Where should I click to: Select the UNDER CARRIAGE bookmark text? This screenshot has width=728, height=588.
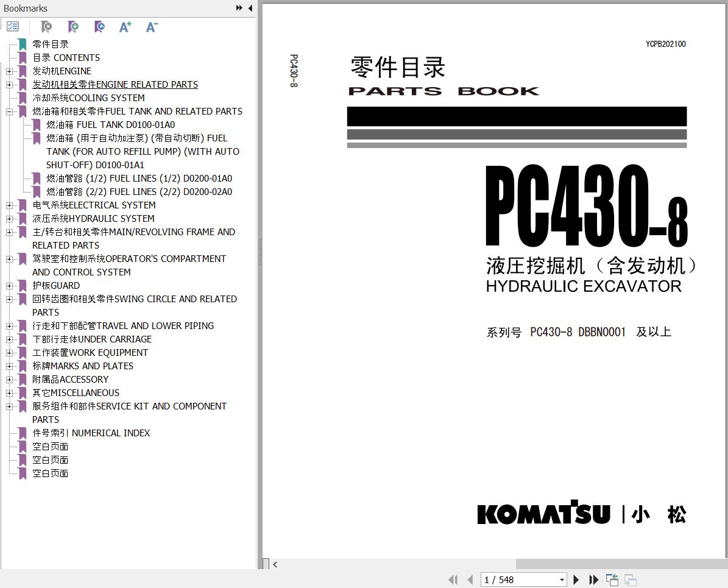point(92,339)
